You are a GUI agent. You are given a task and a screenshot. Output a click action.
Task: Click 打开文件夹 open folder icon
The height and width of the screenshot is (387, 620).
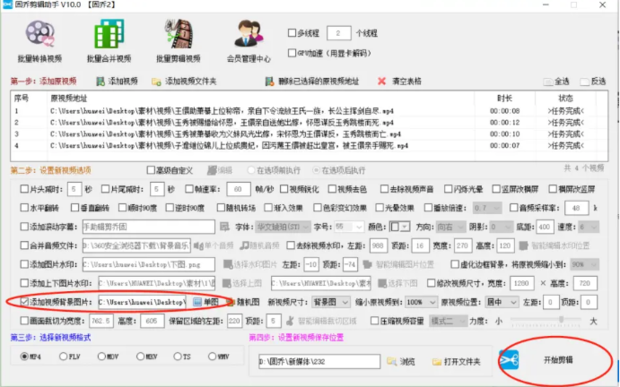(437, 362)
